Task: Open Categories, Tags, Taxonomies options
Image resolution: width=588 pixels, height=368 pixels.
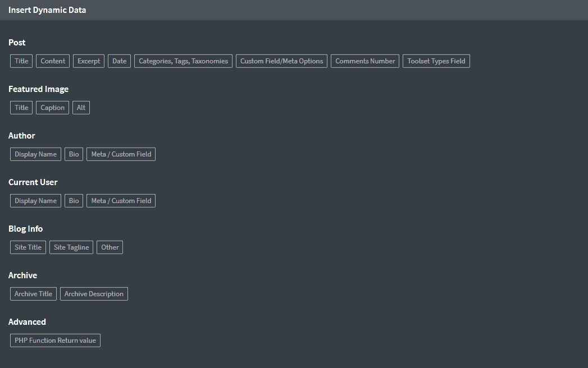Action: [x=183, y=61]
